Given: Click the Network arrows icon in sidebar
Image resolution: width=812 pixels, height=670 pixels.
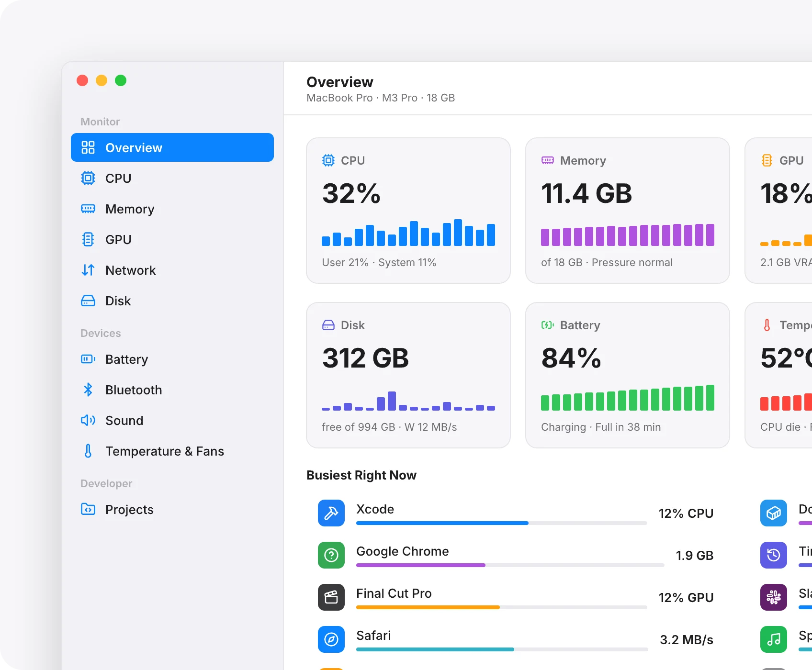Looking at the screenshot, I should (x=88, y=270).
